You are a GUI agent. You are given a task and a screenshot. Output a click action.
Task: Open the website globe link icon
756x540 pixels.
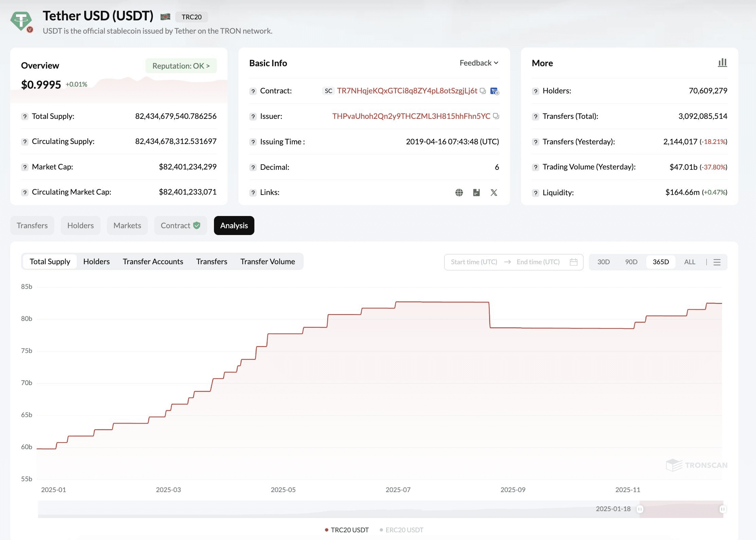(x=459, y=193)
